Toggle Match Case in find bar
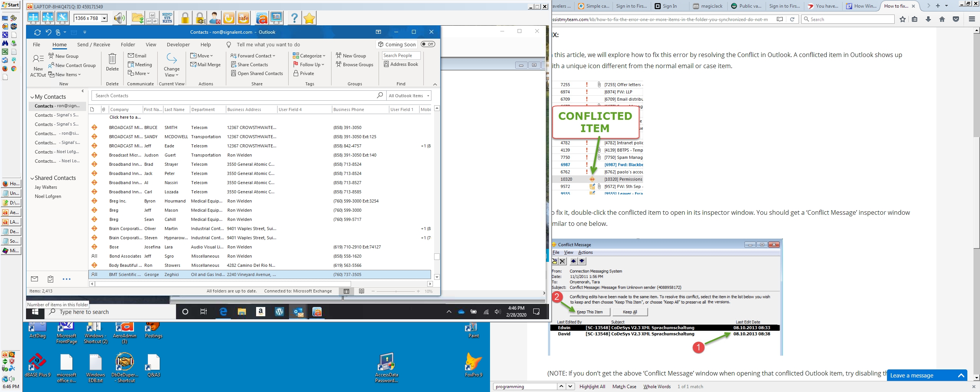 tap(624, 387)
